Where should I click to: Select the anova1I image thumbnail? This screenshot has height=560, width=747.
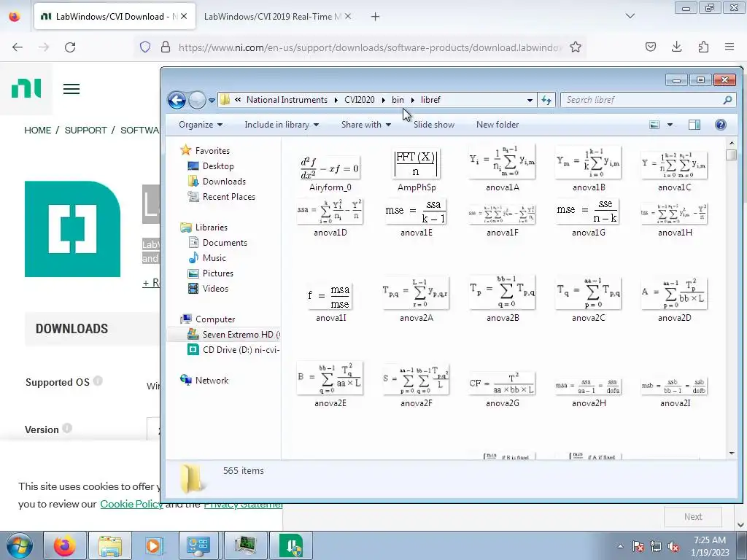coord(330,297)
